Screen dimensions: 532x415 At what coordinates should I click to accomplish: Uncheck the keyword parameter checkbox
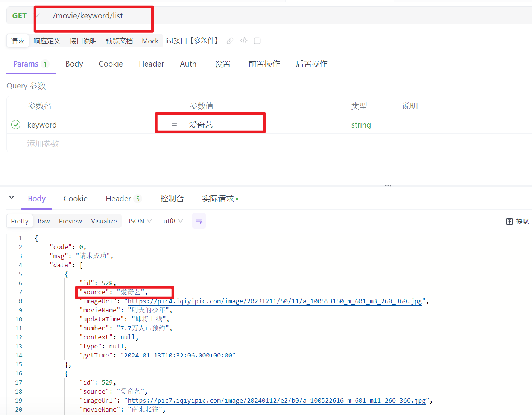point(16,125)
